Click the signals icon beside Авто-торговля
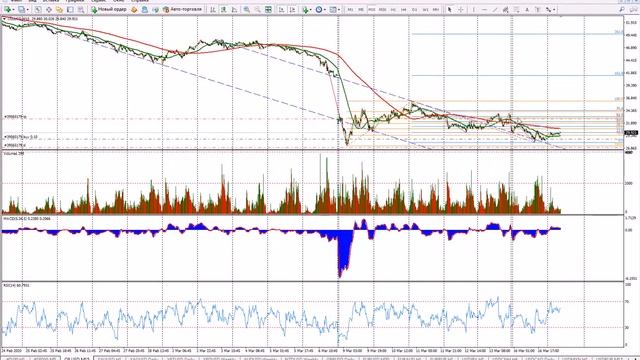Screen dimensions: 640x360 (155, 9)
